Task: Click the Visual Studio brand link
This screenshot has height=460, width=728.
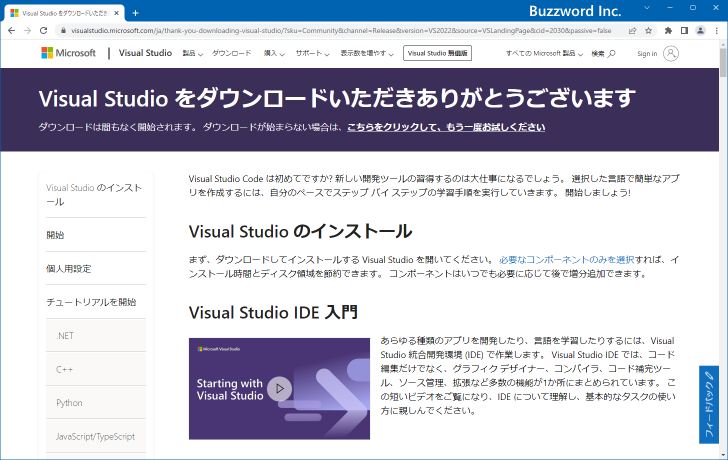Action: (145, 53)
